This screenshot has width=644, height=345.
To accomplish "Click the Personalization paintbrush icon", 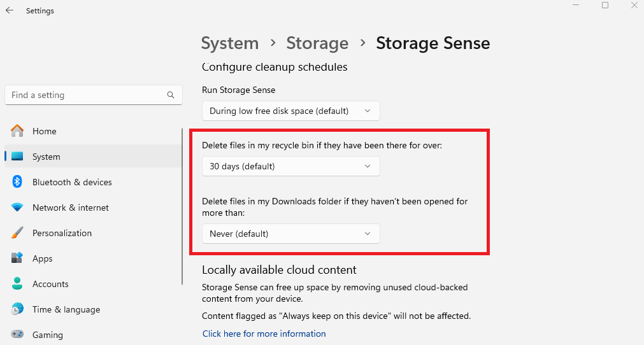I will coord(17,233).
